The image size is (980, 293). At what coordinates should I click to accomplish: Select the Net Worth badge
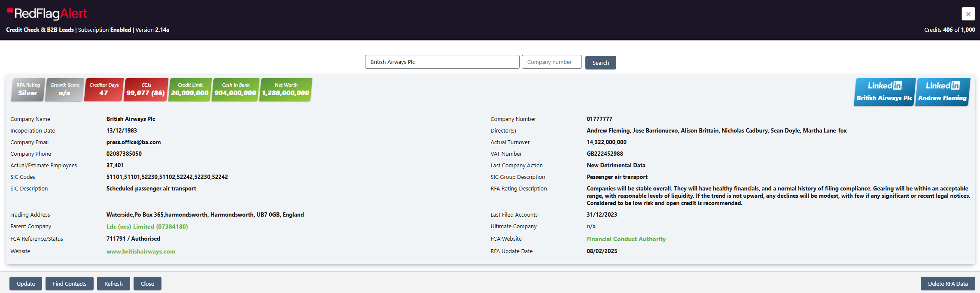[x=286, y=90]
